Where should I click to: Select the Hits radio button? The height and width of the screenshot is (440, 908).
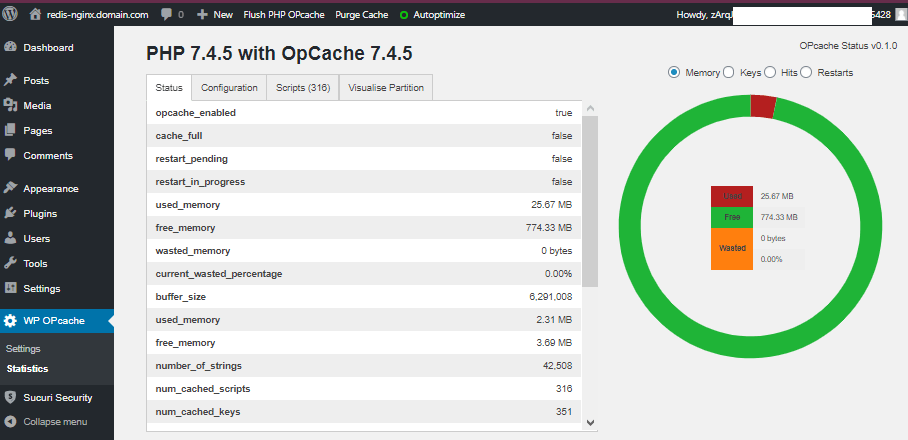click(770, 72)
